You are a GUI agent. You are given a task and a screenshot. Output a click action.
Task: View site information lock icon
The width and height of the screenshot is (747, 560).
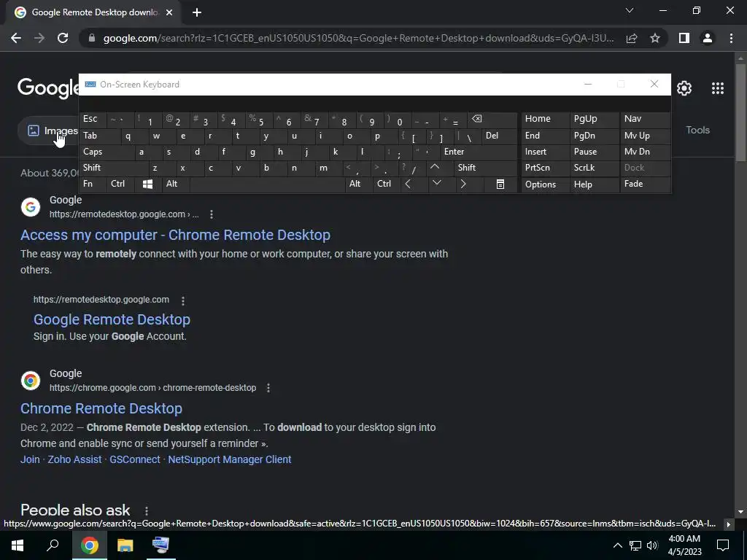pos(91,38)
